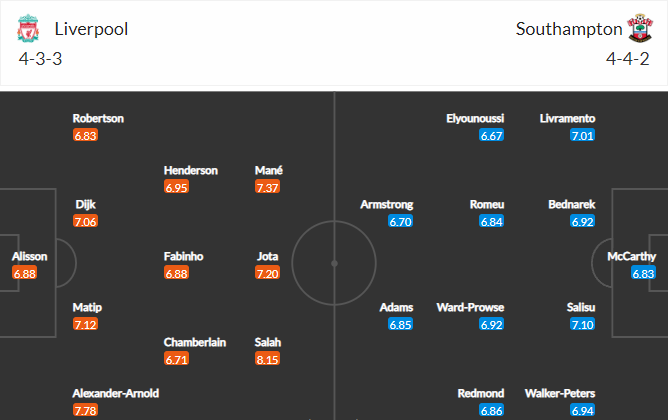668x420 pixels.
Task: Select Salah's 8.15 rating badge
Action: coord(268,359)
